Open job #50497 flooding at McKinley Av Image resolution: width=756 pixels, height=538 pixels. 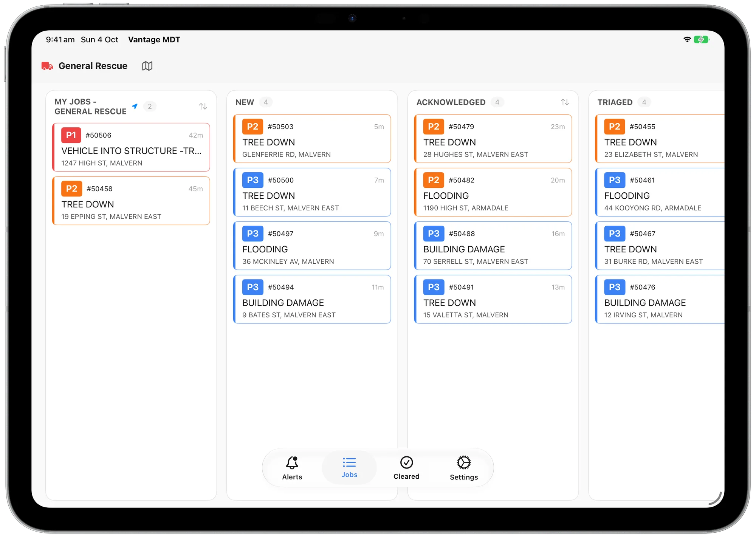312,246
